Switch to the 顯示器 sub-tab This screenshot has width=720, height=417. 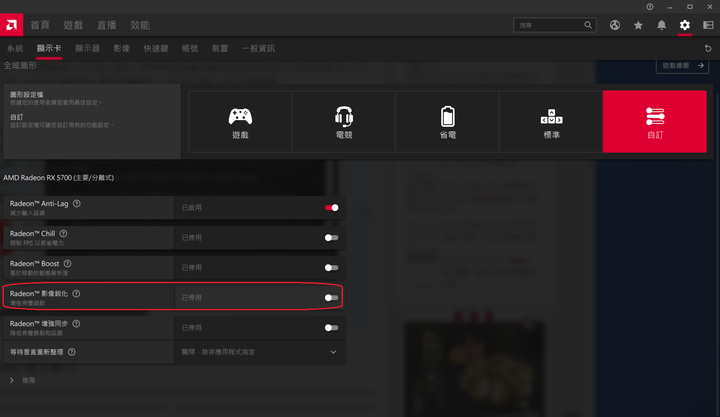[87, 48]
